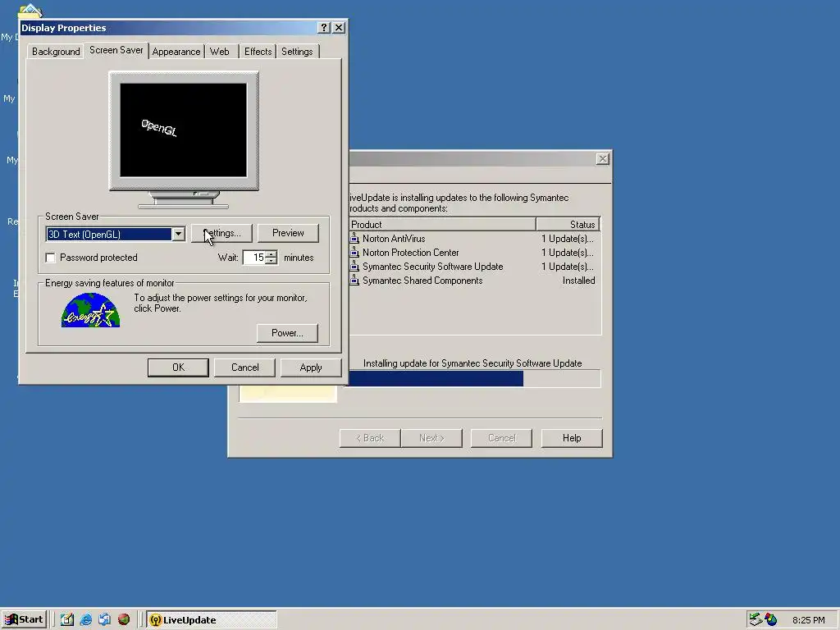Image resolution: width=840 pixels, height=630 pixels.
Task: Enable Password protected checkbox
Action: 50,258
